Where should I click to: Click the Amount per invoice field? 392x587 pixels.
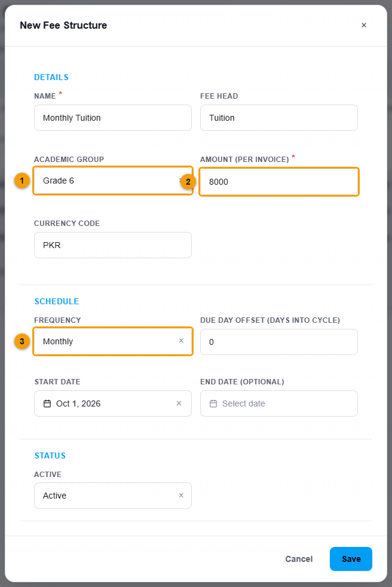pyautogui.click(x=279, y=182)
